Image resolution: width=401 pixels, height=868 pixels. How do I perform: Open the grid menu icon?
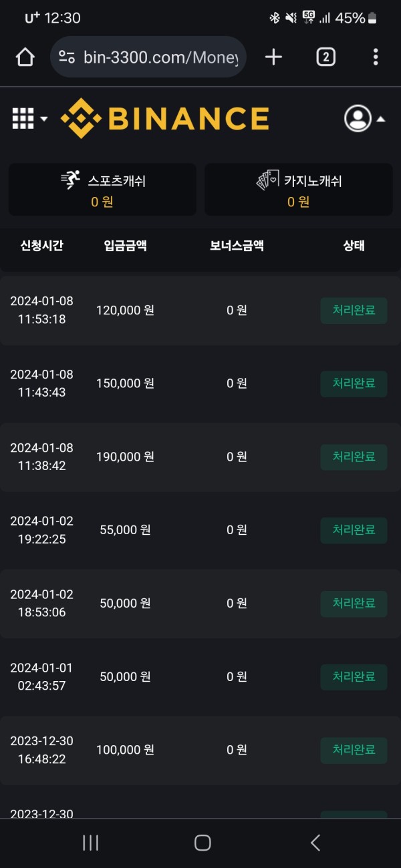tap(23, 119)
